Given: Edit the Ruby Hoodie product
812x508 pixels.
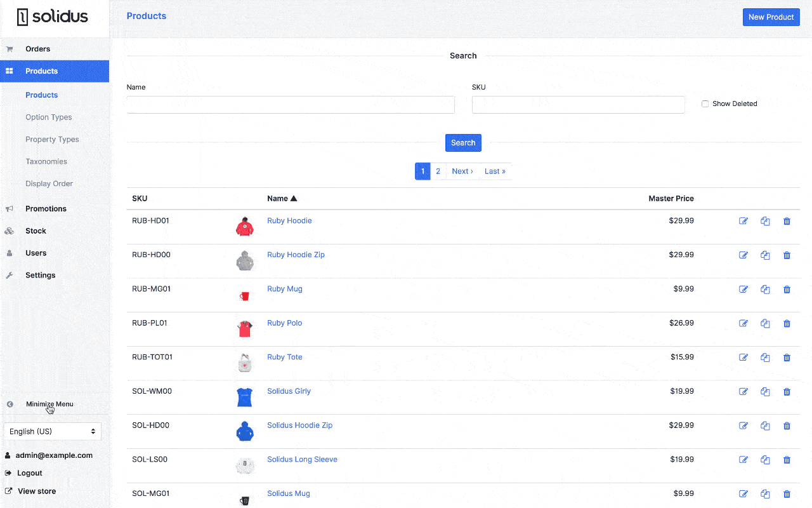Looking at the screenshot, I should [743, 221].
